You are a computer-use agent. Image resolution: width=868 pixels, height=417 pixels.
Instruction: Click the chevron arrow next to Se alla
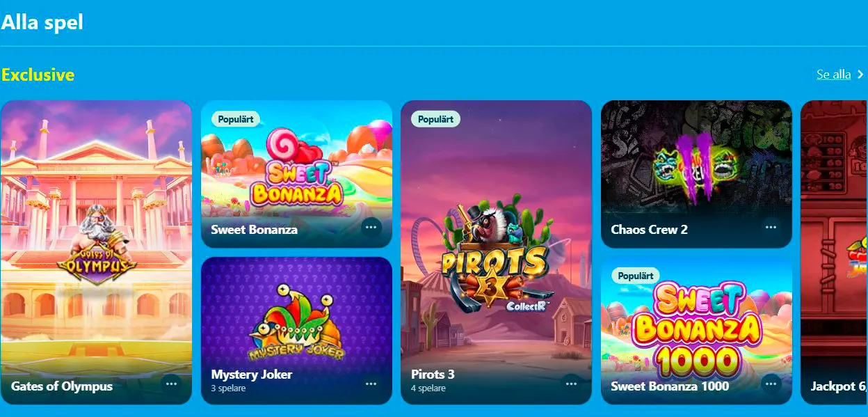[x=860, y=74]
